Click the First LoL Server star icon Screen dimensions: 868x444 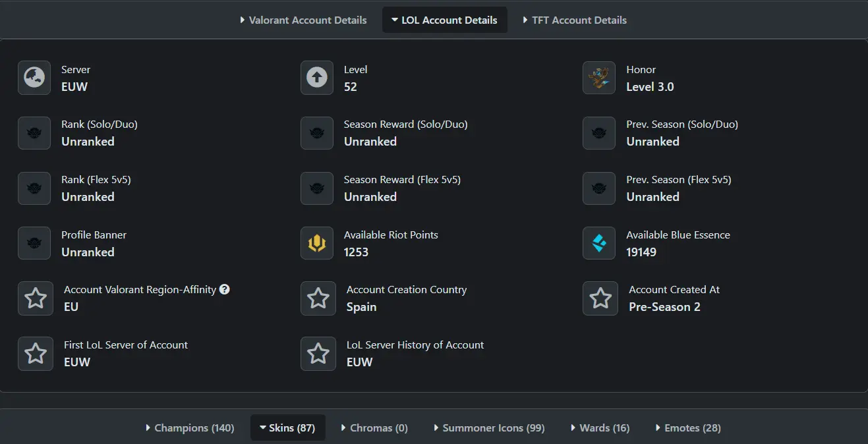(x=36, y=354)
